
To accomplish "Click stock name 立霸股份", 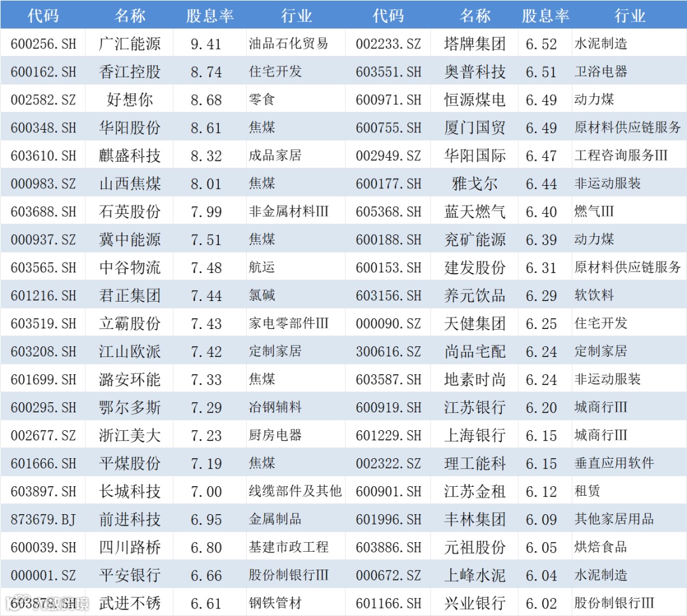I will pyautogui.click(x=130, y=323).
